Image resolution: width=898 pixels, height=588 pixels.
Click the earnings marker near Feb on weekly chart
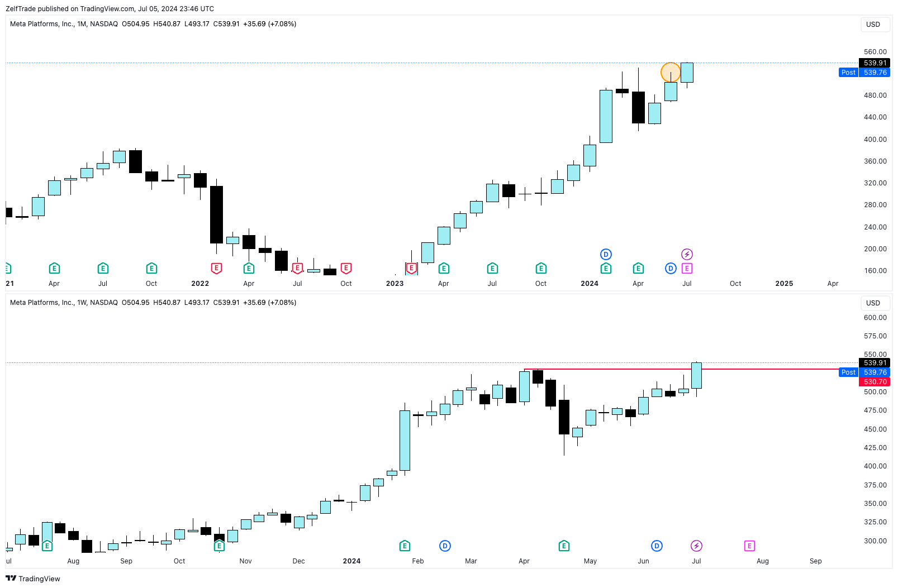[x=405, y=546]
